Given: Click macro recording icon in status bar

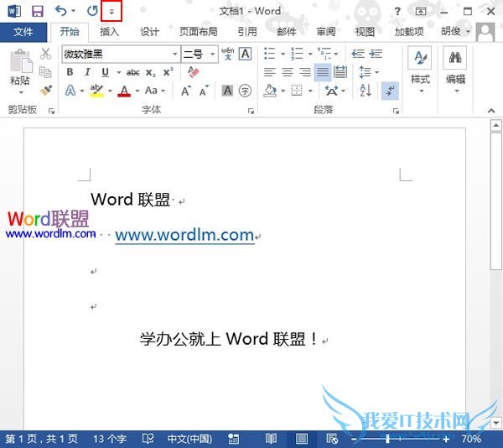Looking at the screenshot, I should [x=233, y=439].
